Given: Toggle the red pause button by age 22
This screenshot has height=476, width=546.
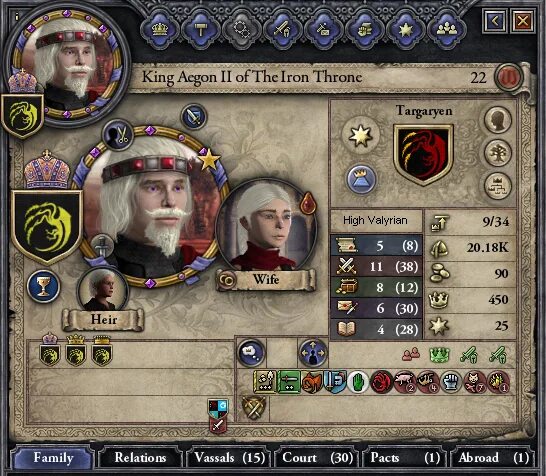Looking at the screenshot, I should click(509, 77).
